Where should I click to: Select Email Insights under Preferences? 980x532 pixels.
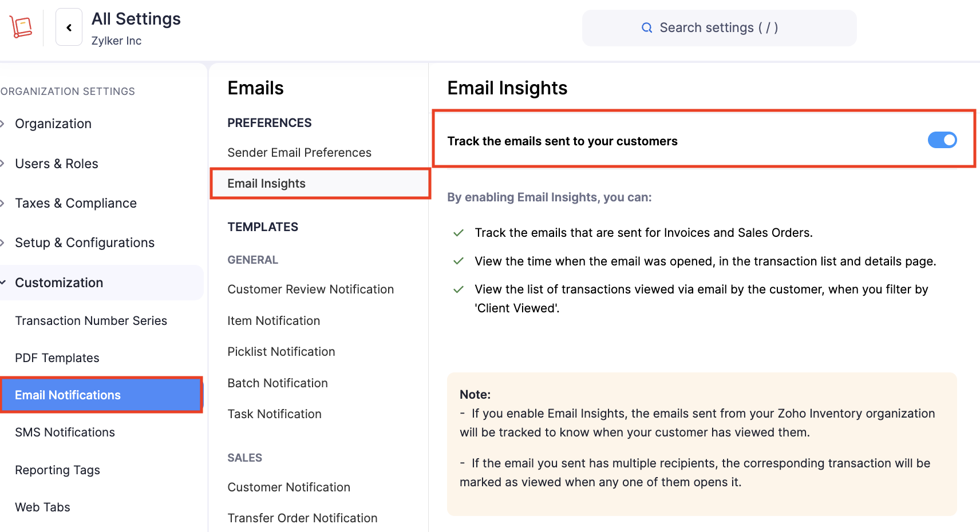coord(266,183)
